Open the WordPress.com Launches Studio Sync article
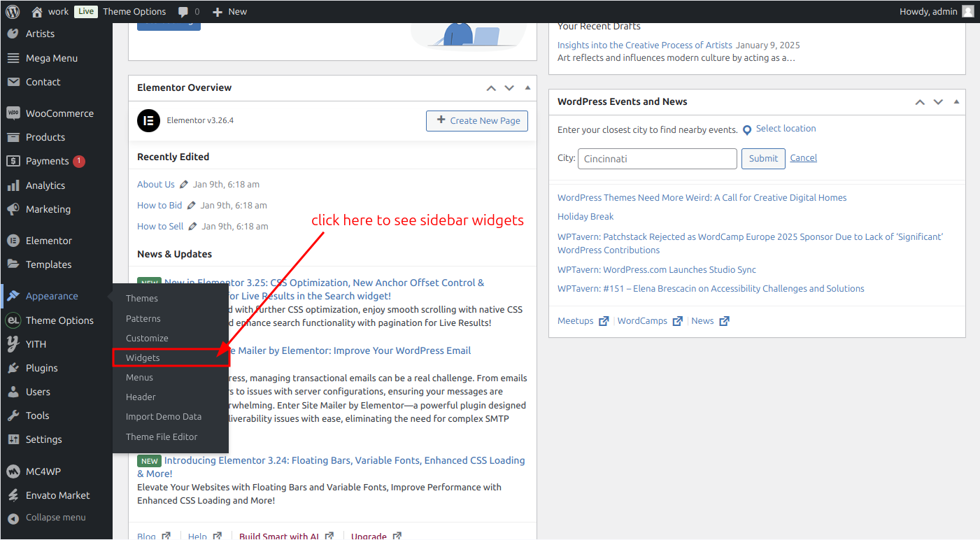This screenshot has width=980, height=540. pos(657,270)
